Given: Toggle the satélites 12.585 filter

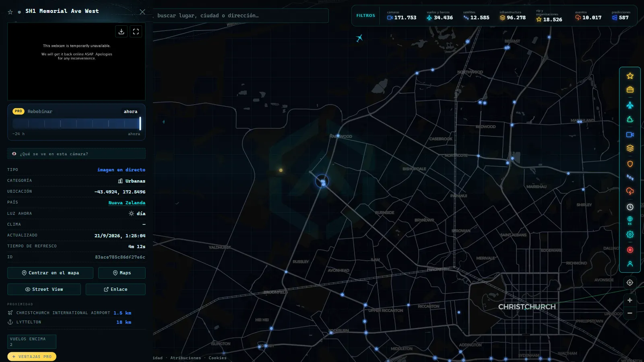Looking at the screenshot, I should [x=476, y=16].
